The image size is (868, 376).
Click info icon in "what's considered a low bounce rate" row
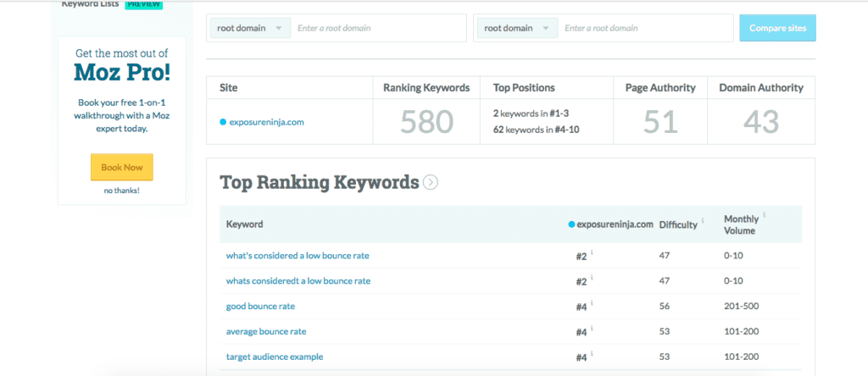592,252
